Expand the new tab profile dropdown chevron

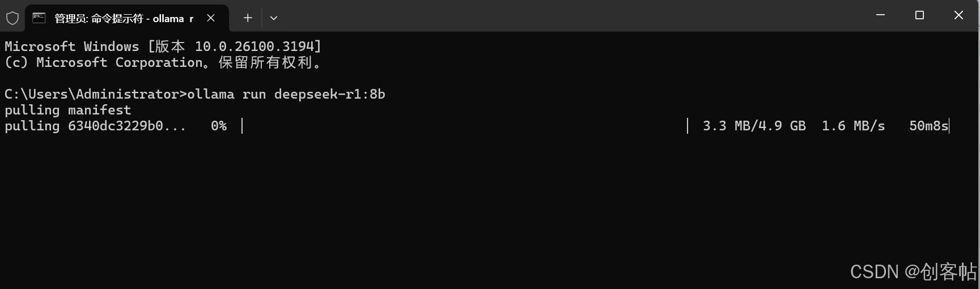(x=274, y=18)
